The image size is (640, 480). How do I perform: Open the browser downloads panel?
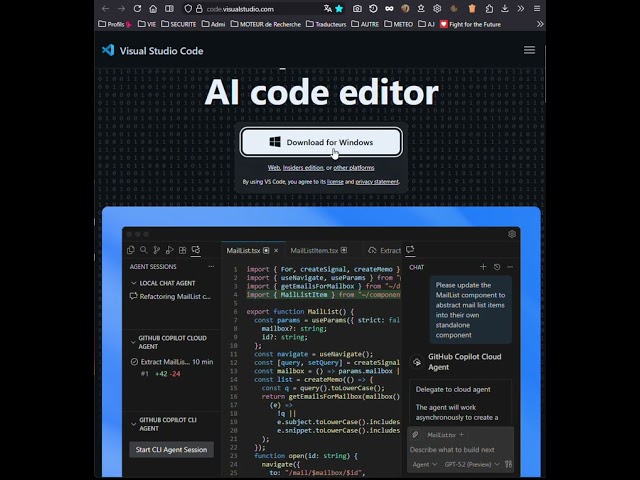click(505, 9)
